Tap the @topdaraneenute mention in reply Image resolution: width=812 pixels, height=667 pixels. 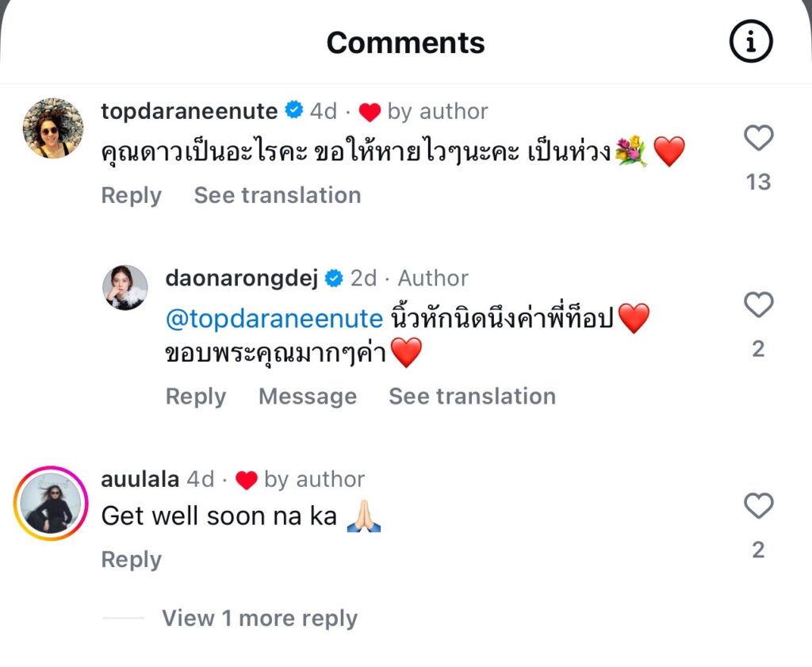point(274,319)
